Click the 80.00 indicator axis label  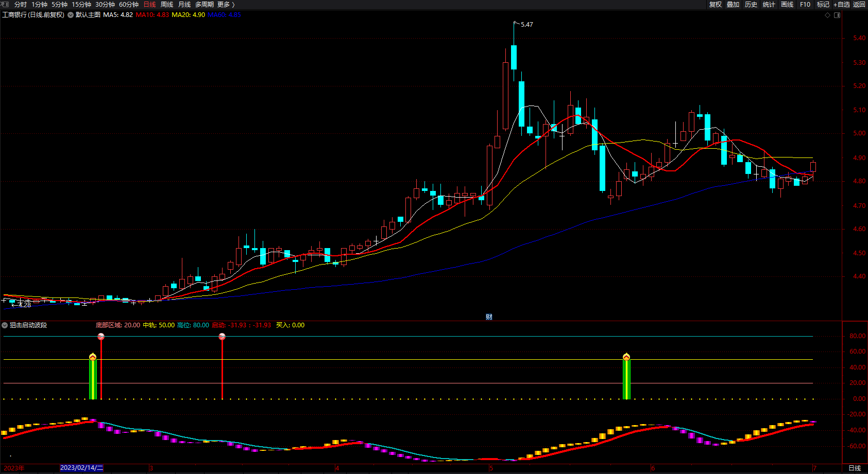(858, 336)
